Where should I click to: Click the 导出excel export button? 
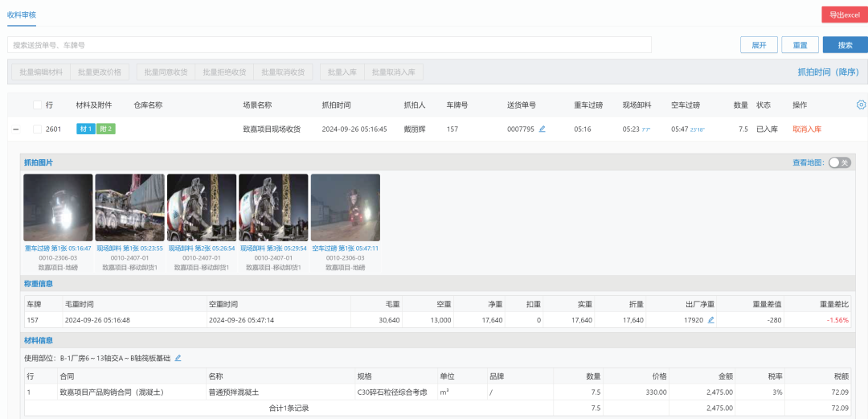tap(844, 14)
